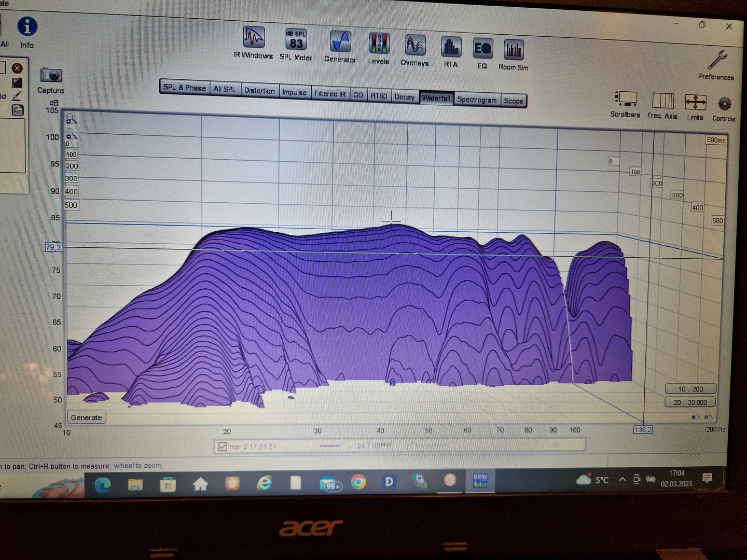Click the Generate button
747x560 pixels.
(86, 417)
